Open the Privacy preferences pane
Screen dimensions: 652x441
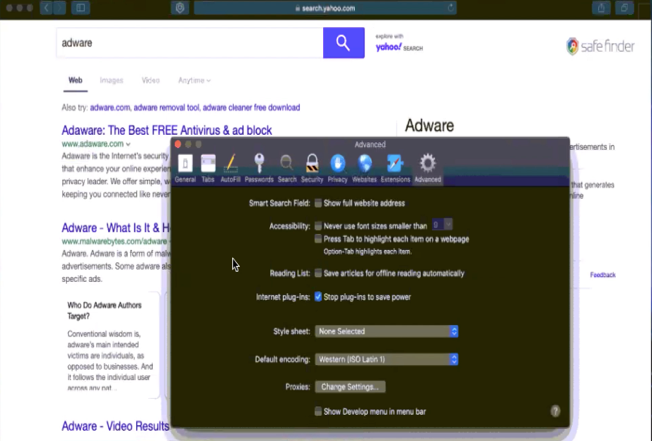[338, 168]
